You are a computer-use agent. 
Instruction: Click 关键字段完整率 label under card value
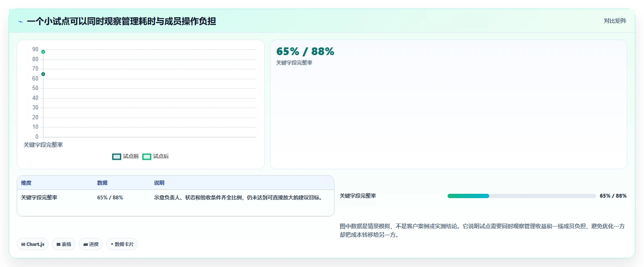294,63
